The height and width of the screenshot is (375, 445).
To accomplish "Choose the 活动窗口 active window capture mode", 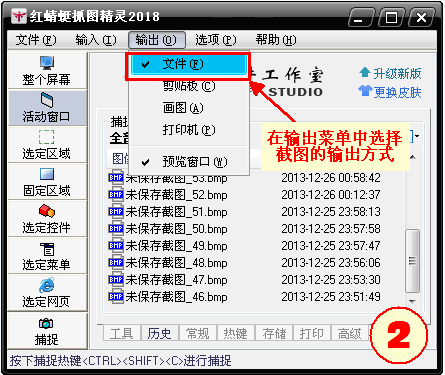I will (47, 108).
